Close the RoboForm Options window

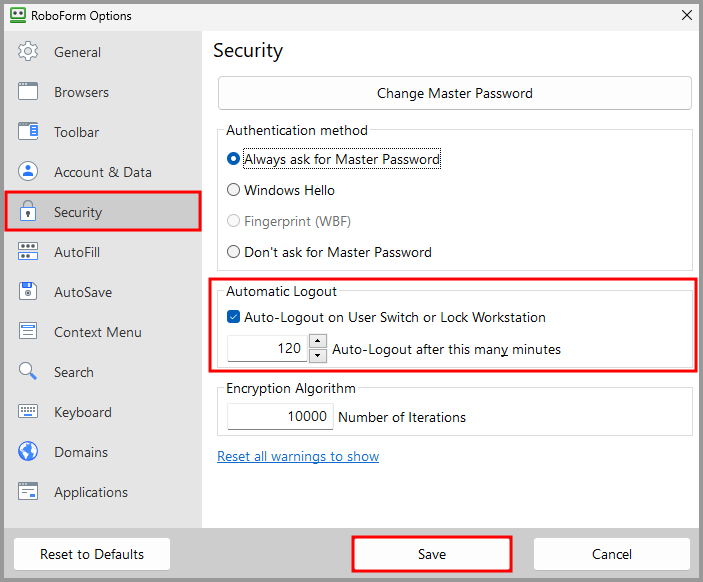tap(686, 15)
